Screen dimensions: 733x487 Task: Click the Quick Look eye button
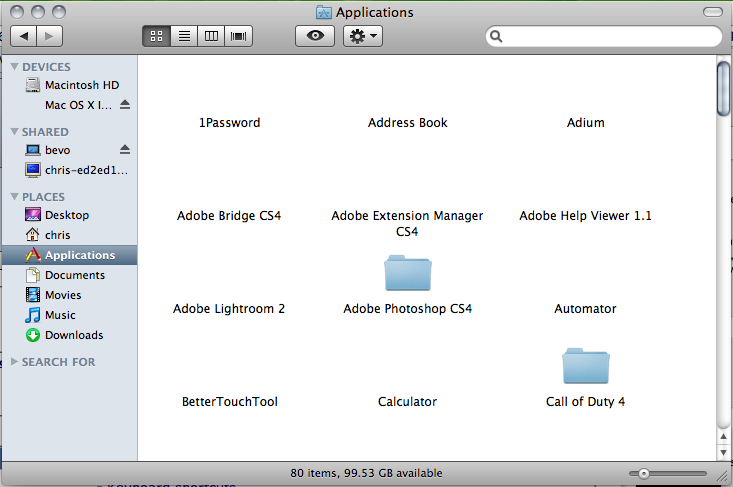click(315, 36)
